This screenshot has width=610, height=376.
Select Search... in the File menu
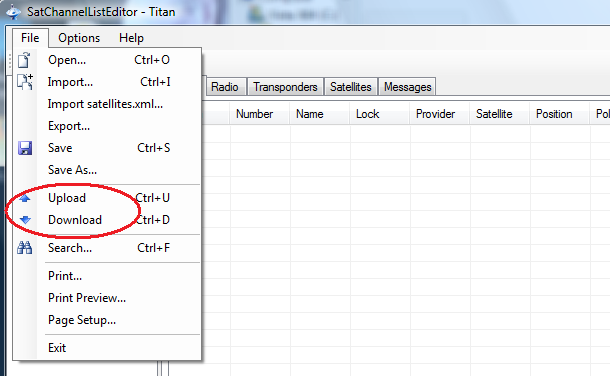point(107,248)
